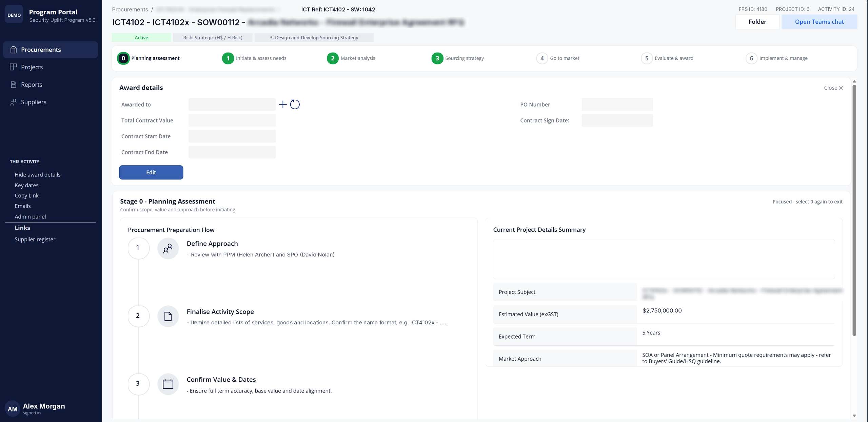Open Procurements in the sidebar
This screenshot has height=422, width=868.
[51, 50]
